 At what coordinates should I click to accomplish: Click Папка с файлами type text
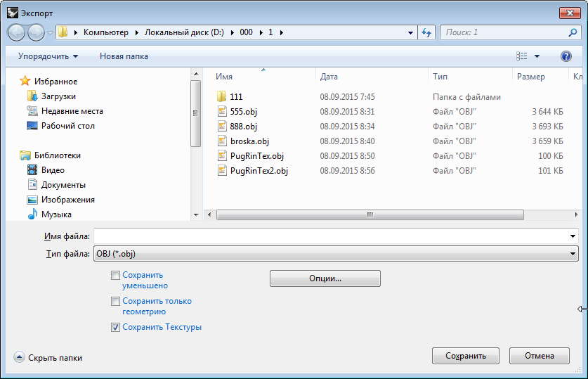pos(466,97)
